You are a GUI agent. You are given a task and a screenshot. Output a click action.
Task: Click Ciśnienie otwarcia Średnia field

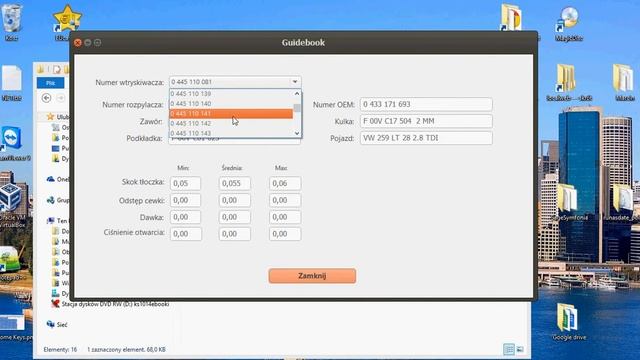235,234
